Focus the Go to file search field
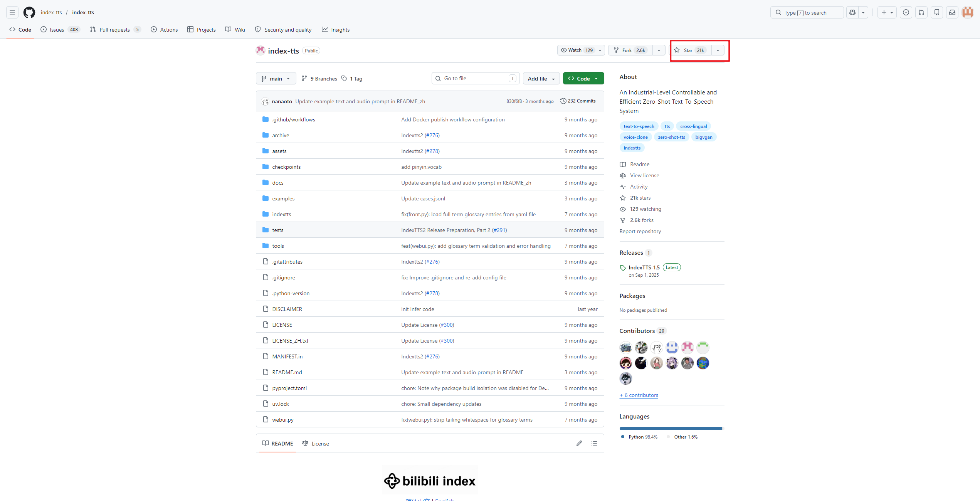980x501 pixels. pyautogui.click(x=476, y=79)
